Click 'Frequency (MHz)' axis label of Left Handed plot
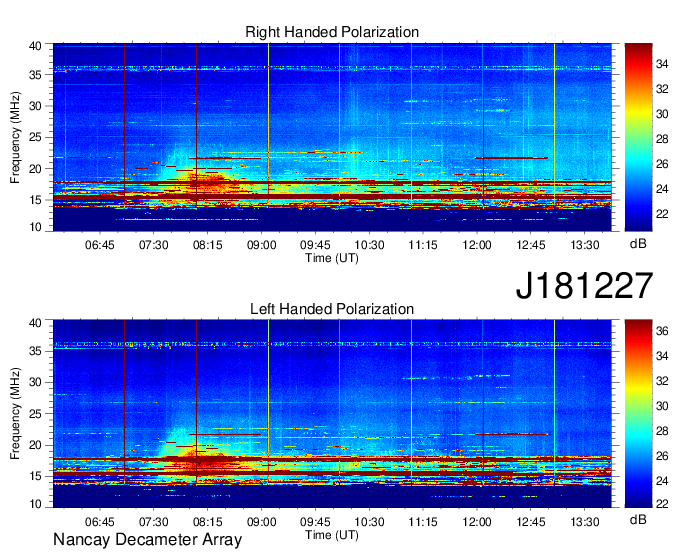The height and width of the screenshot is (552, 680). (15, 414)
